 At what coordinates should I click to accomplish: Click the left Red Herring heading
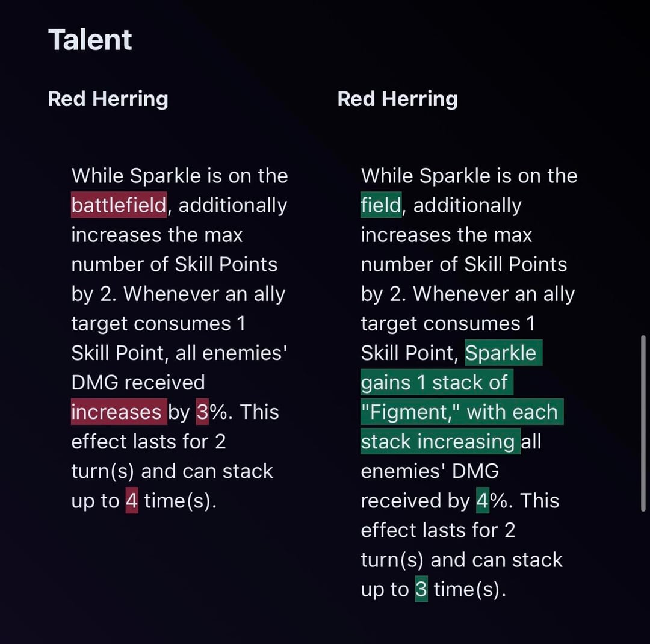click(108, 99)
